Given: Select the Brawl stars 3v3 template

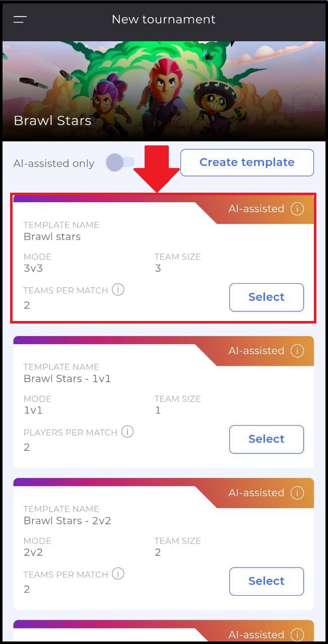Looking at the screenshot, I should (x=267, y=297).
